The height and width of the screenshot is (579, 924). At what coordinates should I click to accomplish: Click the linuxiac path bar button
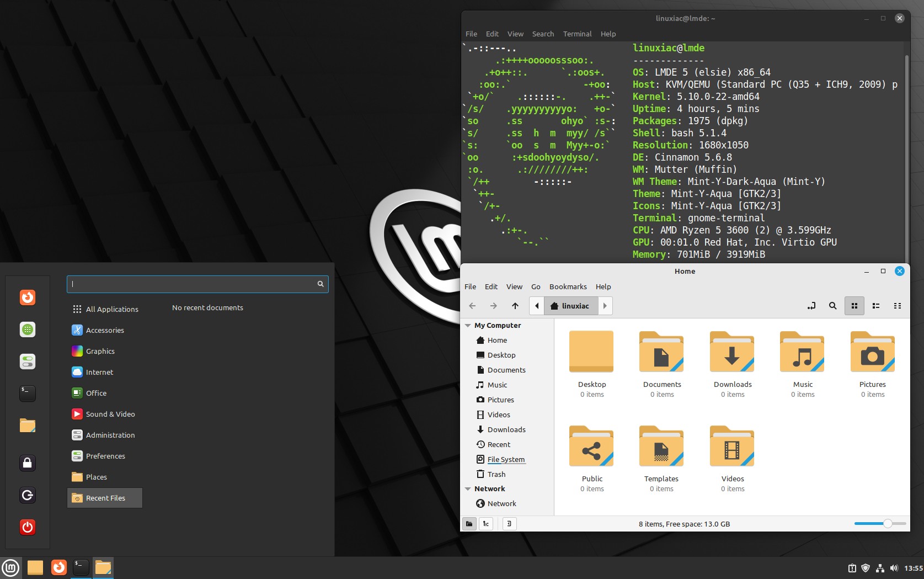point(571,306)
